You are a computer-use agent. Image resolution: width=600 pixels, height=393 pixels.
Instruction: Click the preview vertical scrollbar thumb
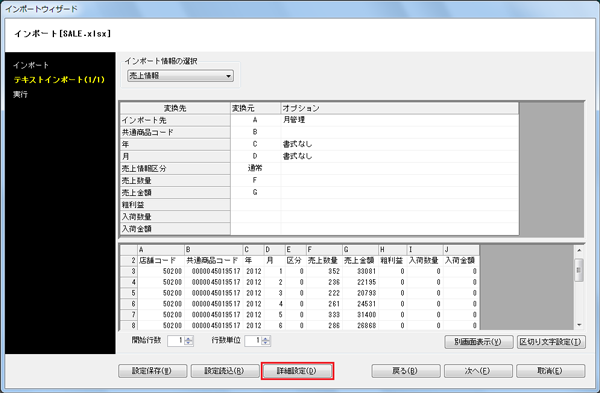579,270
